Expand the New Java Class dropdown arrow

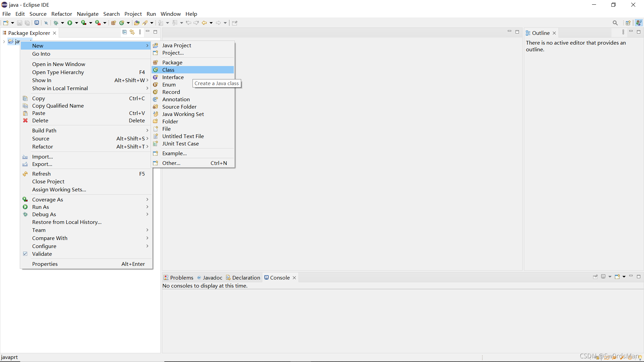(128, 23)
